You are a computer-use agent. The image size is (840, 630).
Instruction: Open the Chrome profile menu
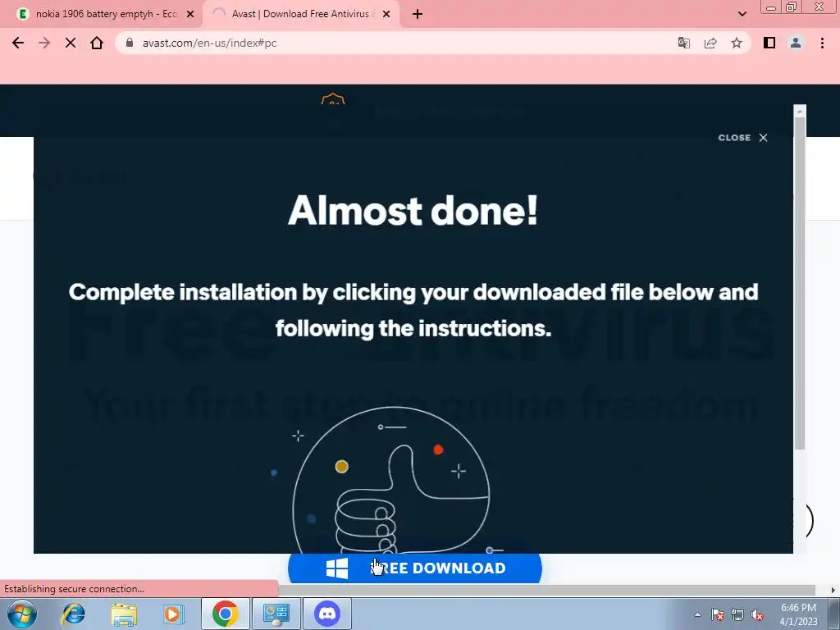tap(796, 43)
